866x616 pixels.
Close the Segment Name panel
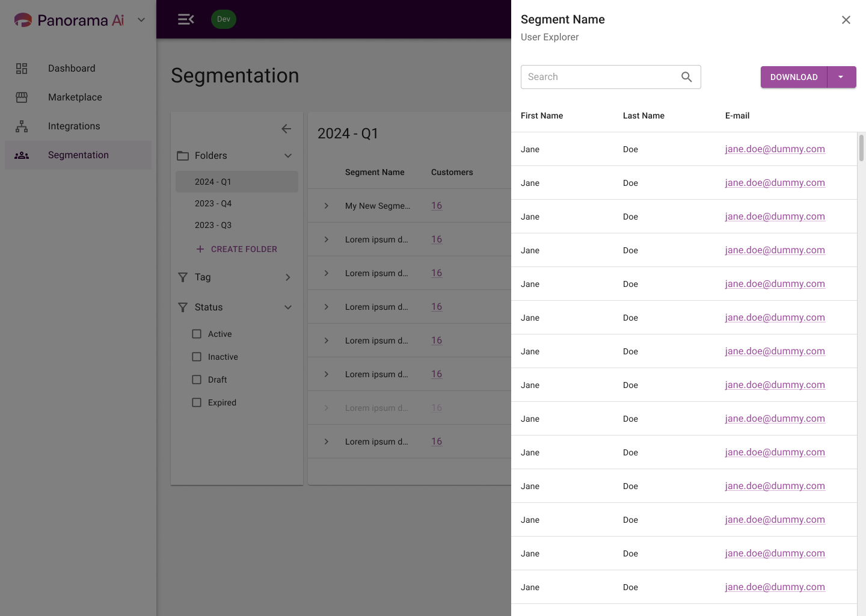click(846, 20)
